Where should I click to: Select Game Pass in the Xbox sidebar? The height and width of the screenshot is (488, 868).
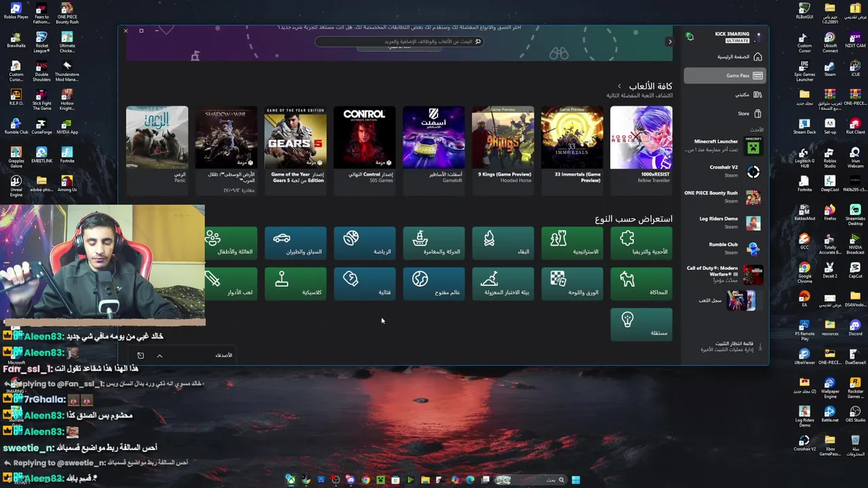coord(724,76)
